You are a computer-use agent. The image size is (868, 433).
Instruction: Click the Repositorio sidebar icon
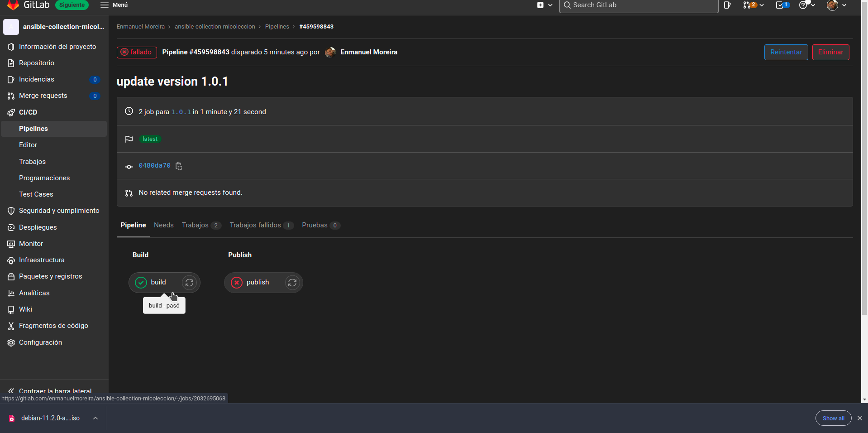click(11, 63)
